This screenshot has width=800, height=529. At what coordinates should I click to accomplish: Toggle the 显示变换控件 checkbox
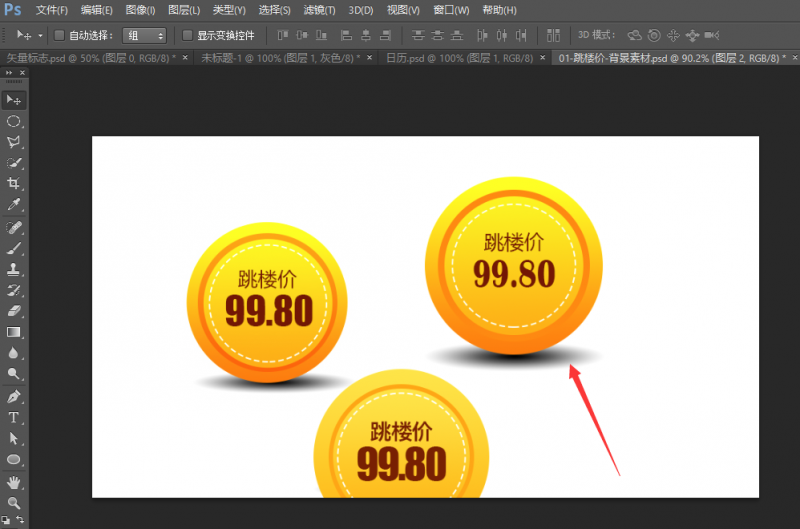click(187, 35)
